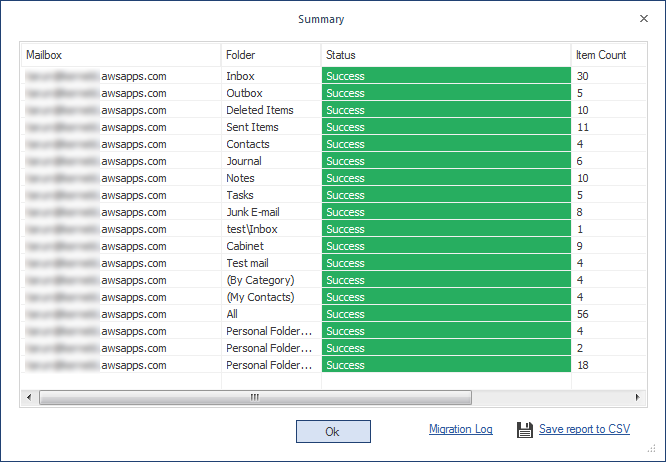Click the Item Count column header
The width and height of the screenshot is (666, 462).
601,55
